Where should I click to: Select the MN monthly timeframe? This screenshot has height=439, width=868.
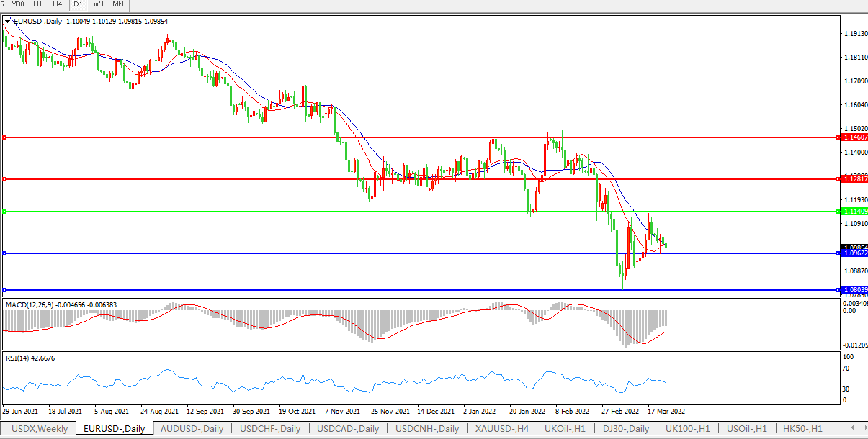117,4
